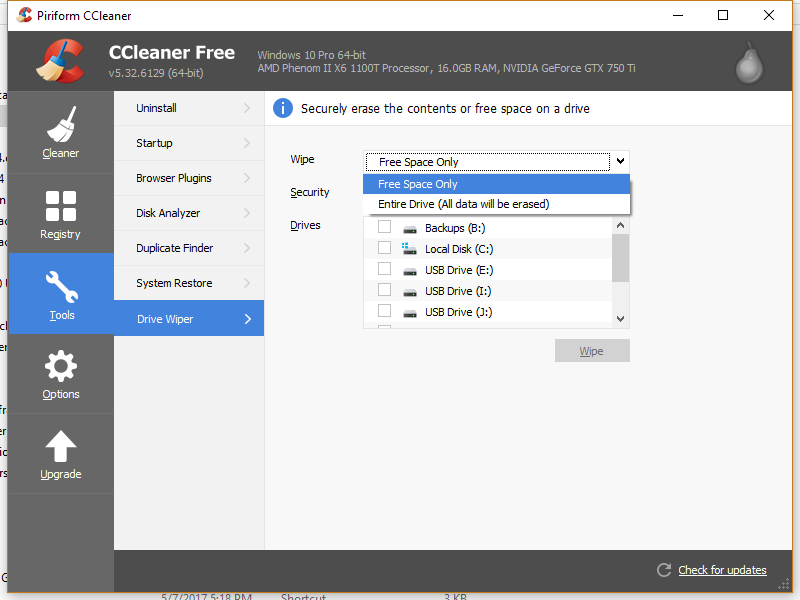
Task: Open the Registry section grid icon
Action: (61, 206)
